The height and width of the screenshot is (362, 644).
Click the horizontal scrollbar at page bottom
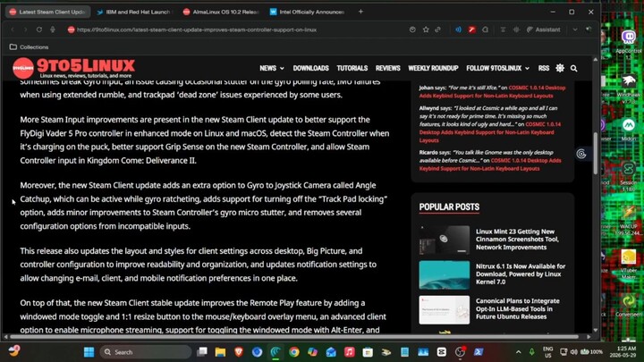click(x=294, y=337)
